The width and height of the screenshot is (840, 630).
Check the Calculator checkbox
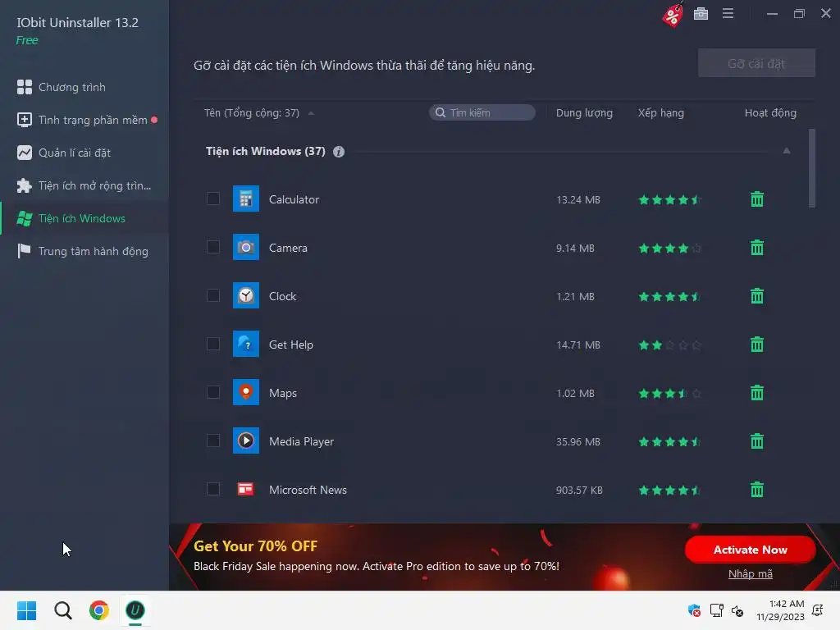[213, 199]
